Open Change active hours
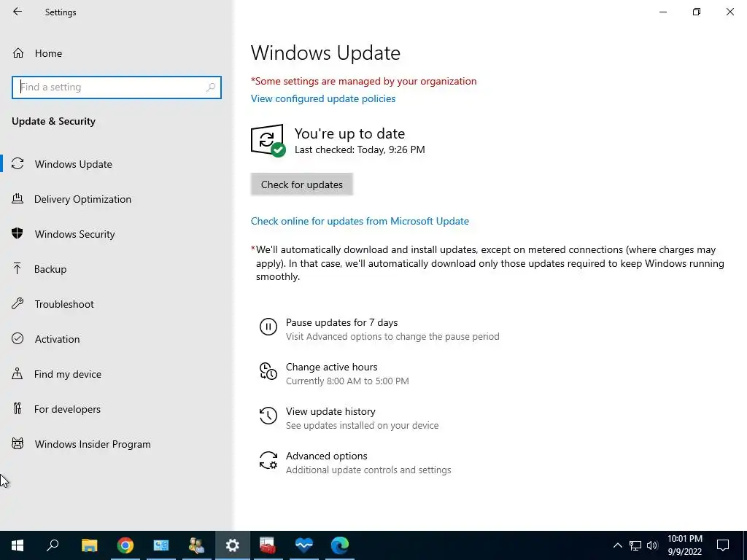Viewport: 747px width, 560px height. pos(332,367)
